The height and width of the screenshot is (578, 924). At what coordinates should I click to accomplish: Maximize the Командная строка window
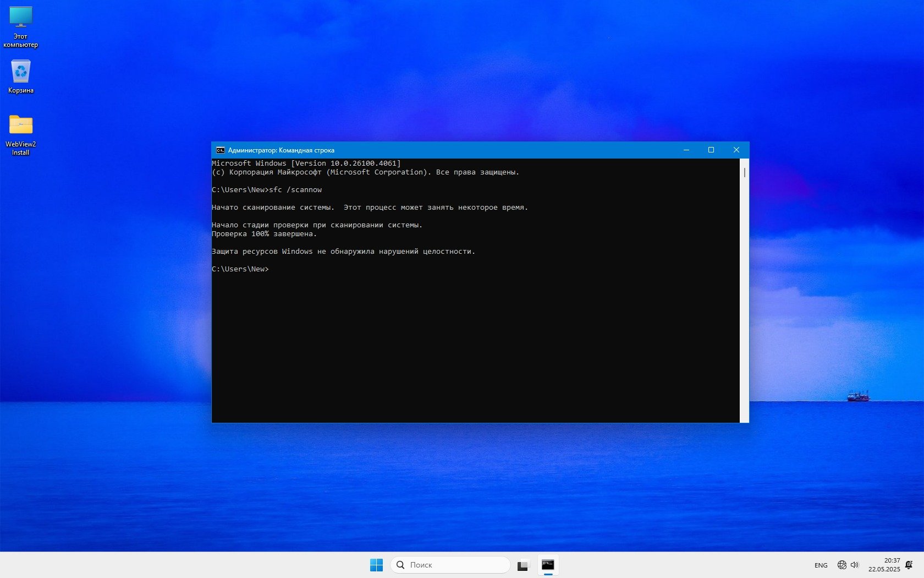click(711, 150)
